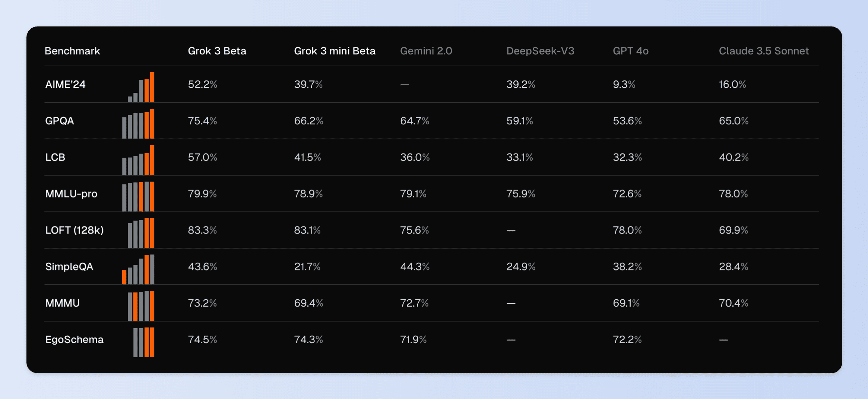
Task: Click the AIME'24 mini bar chart
Action: point(141,88)
